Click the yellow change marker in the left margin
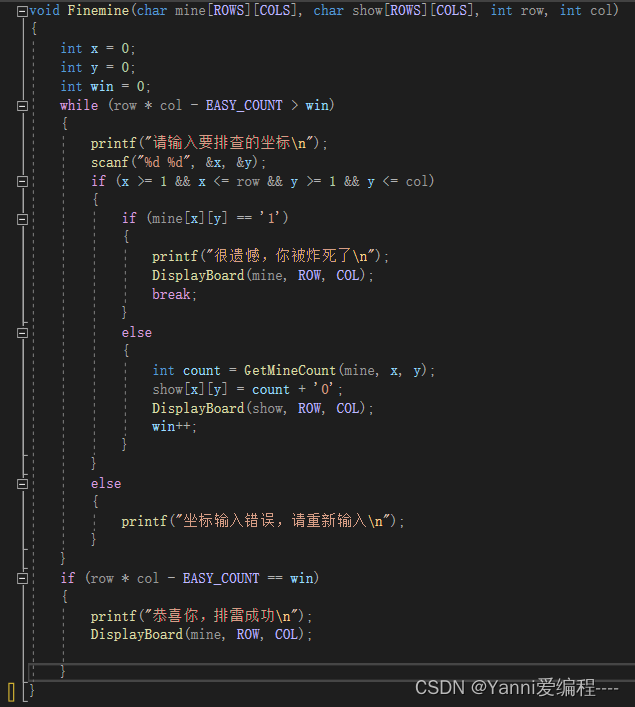 pos(11,692)
